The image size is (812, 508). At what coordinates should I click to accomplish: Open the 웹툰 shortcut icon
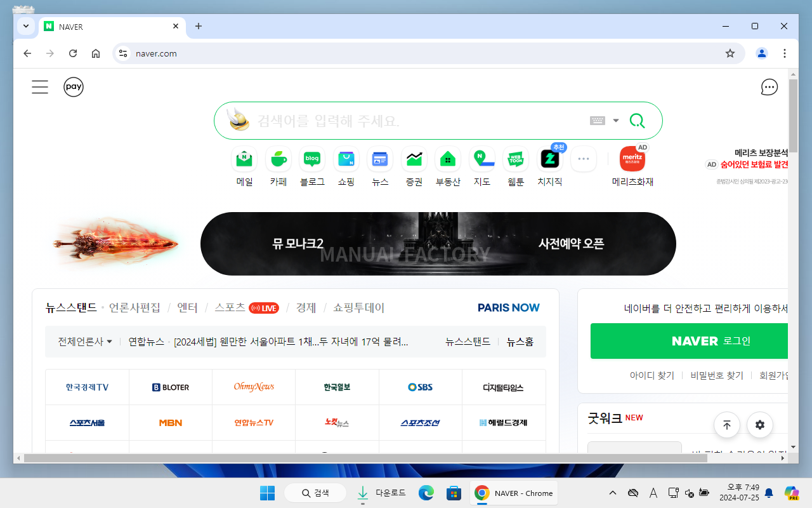[x=516, y=159]
